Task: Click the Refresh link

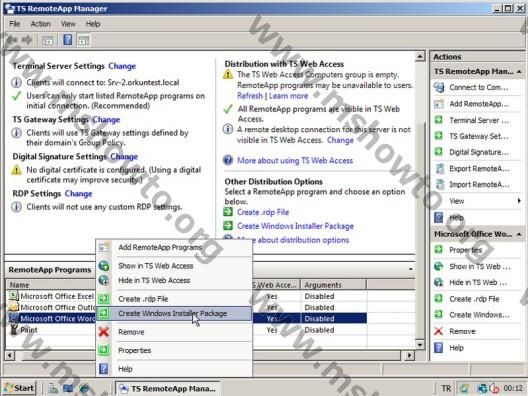Action: pyautogui.click(x=250, y=96)
